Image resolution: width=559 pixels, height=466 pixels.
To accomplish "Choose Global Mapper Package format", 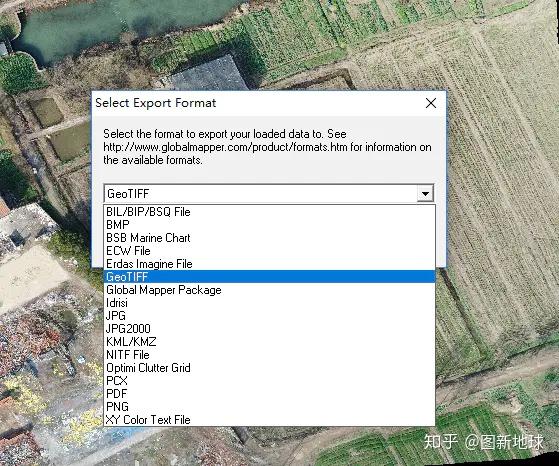I will [270, 290].
